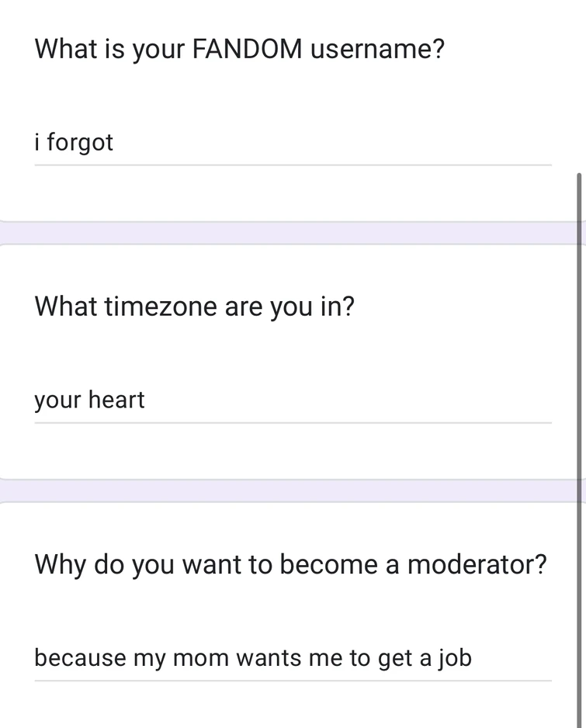Select the text 'your heart' answer
Image resolution: width=586 pixels, height=728 pixels.
89,400
